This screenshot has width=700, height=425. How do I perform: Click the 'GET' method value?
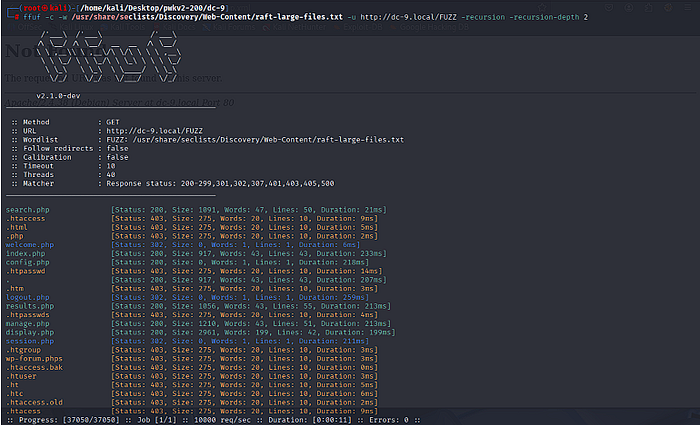click(x=112, y=122)
